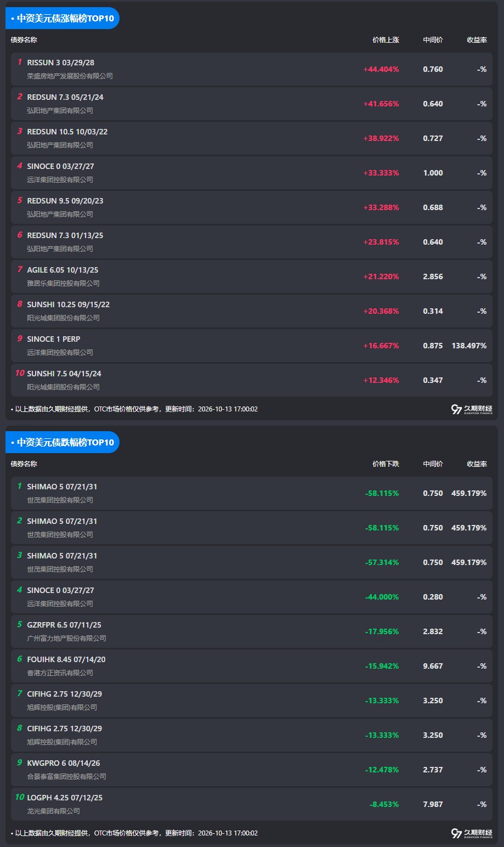Screen dimensions: 504x847
Task: Select the KWGPRO 6 08/14/26 bond
Action: tap(252, 770)
